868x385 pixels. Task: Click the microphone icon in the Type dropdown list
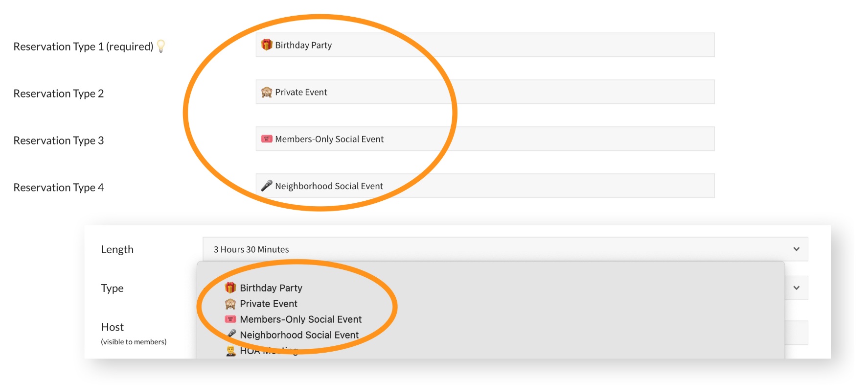[x=231, y=334]
